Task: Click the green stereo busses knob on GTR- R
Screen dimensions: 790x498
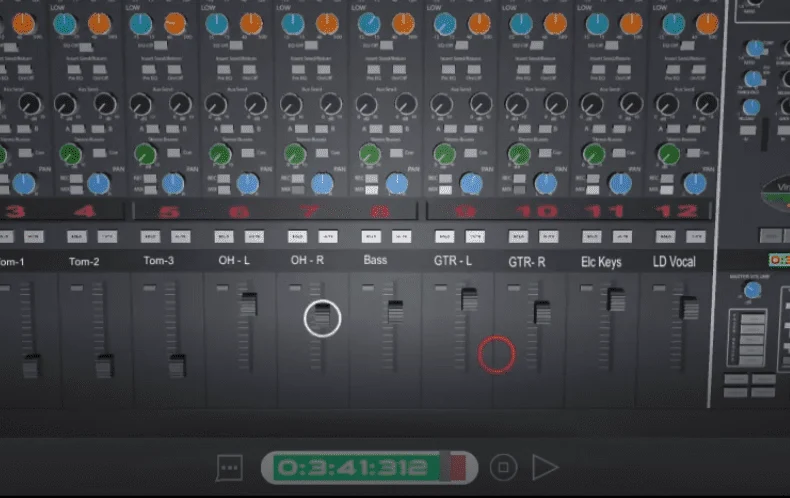Action: [x=518, y=154]
